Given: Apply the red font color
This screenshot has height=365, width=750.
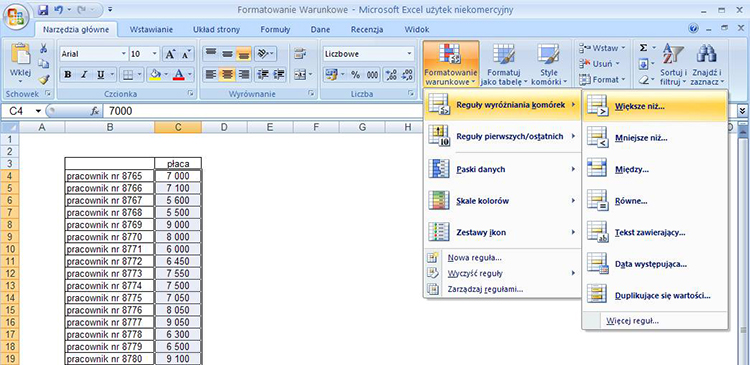Looking at the screenshot, I should tap(178, 75).
